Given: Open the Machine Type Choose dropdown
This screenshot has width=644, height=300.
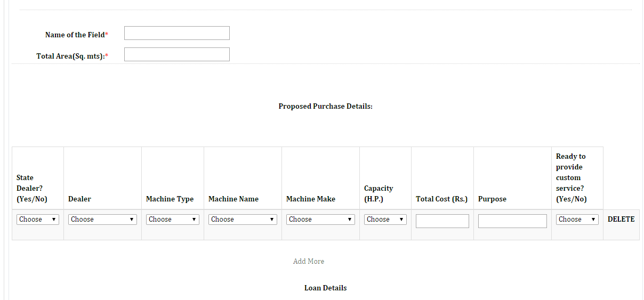Looking at the screenshot, I should (x=173, y=220).
